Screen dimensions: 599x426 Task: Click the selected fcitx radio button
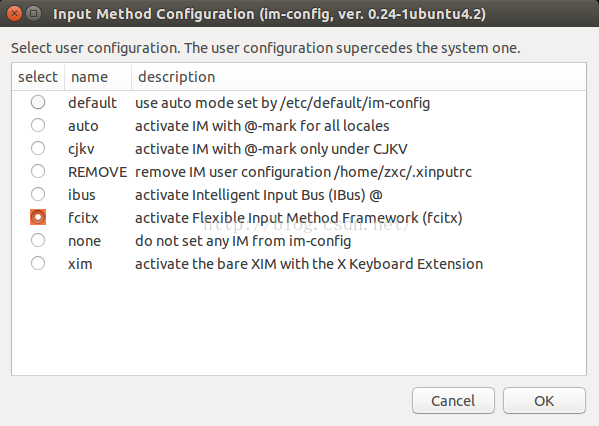coord(38,217)
